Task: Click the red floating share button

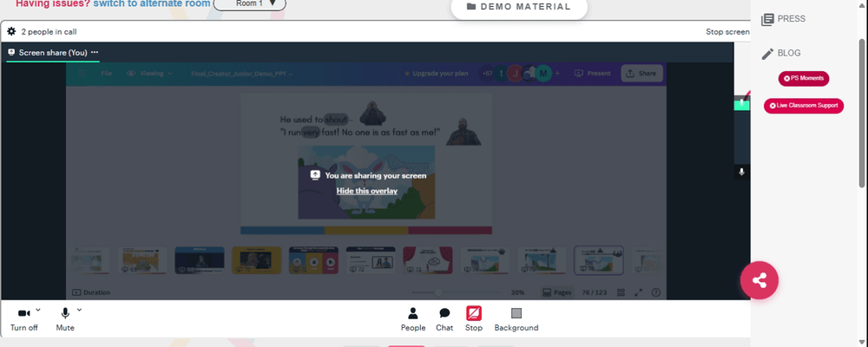Action: coord(759,280)
